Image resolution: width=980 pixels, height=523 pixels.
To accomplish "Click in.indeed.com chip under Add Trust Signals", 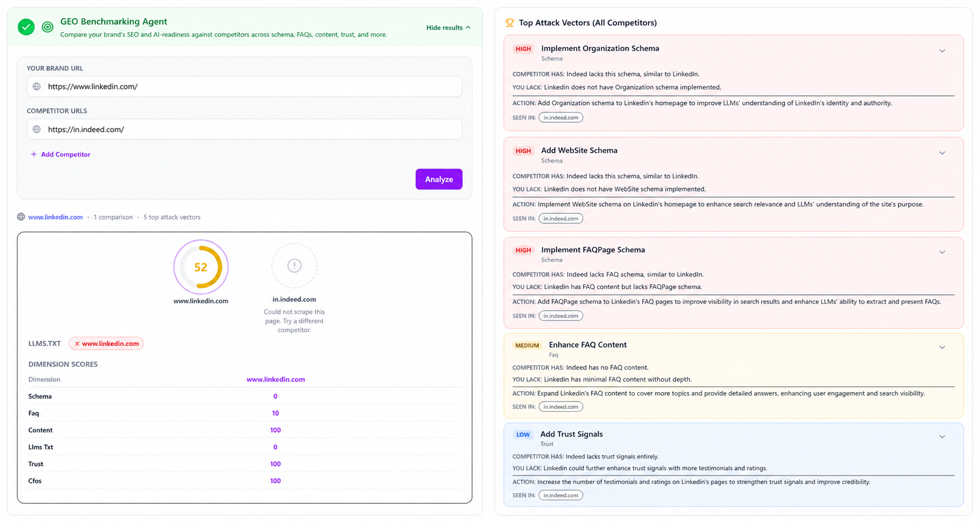I will point(561,496).
